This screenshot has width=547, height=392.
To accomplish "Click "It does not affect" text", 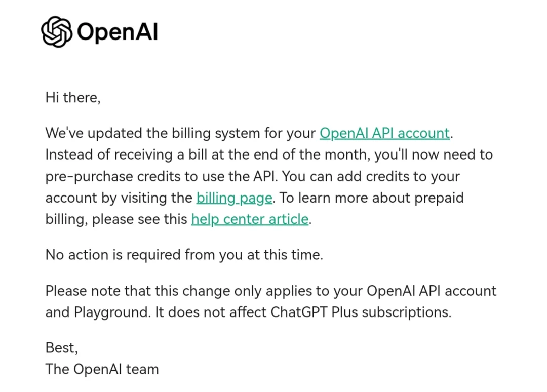I will 210,312.
